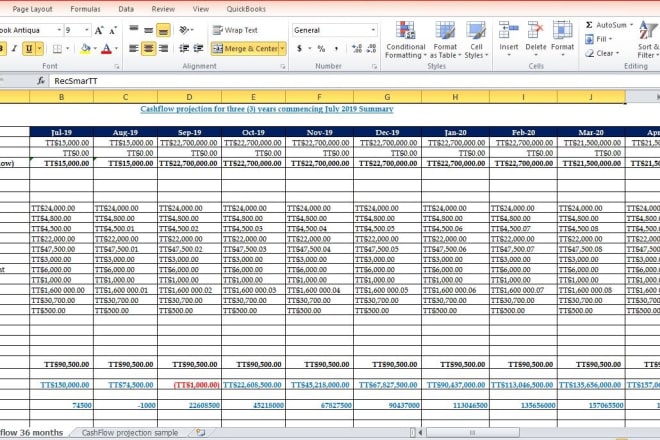The image size is (660, 440).
Task: Open Number dialog launcher
Action: pos(374,67)
